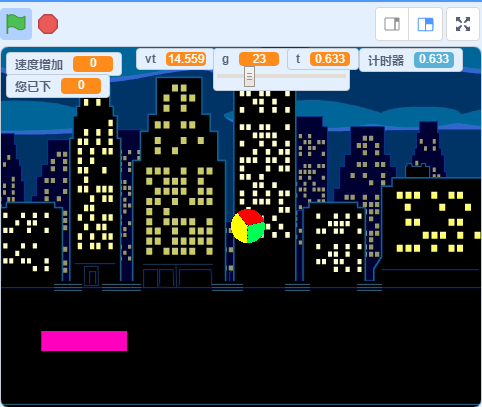Select the t variable monitor label
Viewport: 482px width, 407px height.
pyautogui.click(x=298, y=59)
